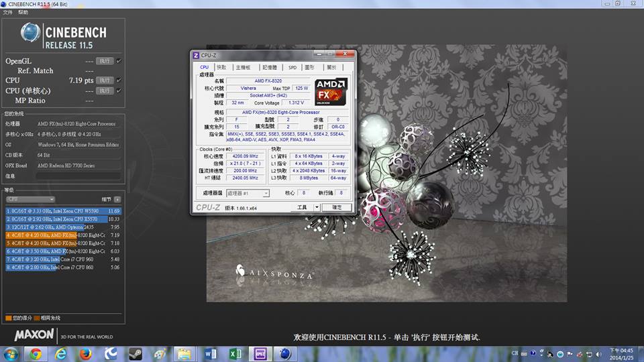
Task: Select ranking row Intel Xeon CPU X5570
Action: click(x=63, y=219)
